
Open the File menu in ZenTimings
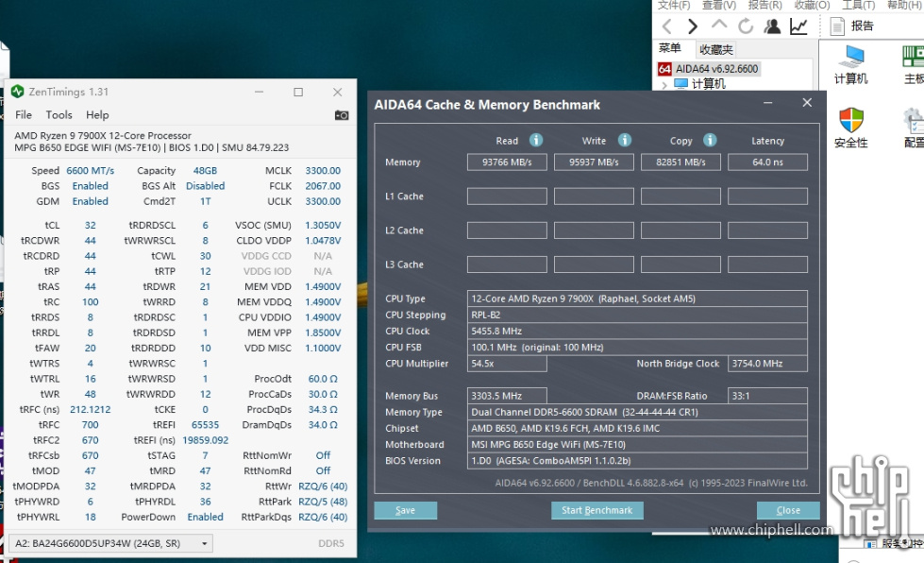24,115
